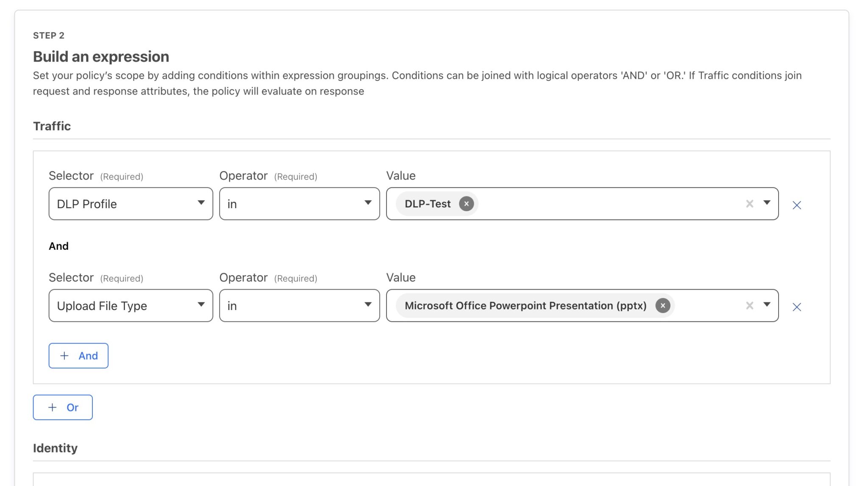Click the plus icon inside the Or button
This screenshot has height=486, width=868.
(52, 407)
